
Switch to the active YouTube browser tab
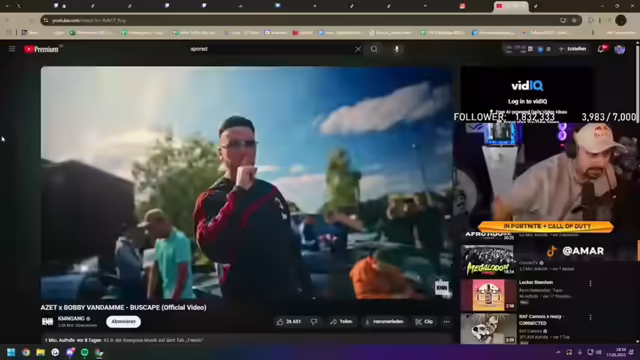pyautogui.click(x=511, y=6)
